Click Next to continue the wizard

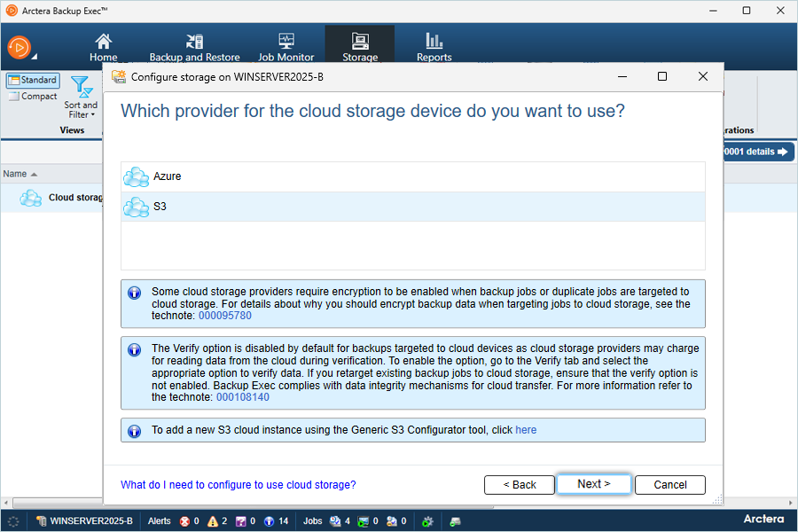[x=593, y=484]
